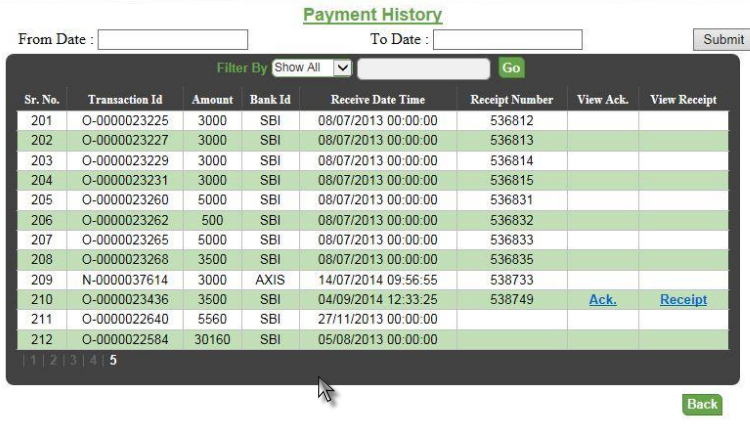Select current page 5 in pagination

tap(113, 360)
